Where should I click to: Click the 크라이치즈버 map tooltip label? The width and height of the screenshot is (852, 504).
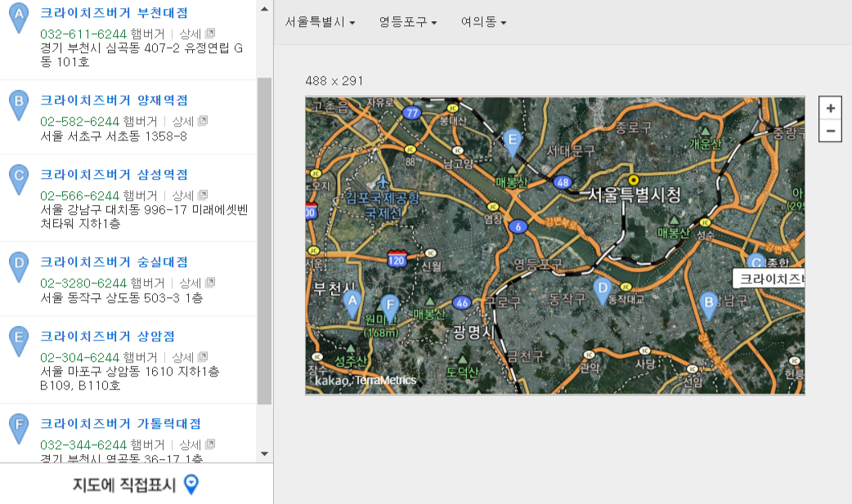(769, 279)
